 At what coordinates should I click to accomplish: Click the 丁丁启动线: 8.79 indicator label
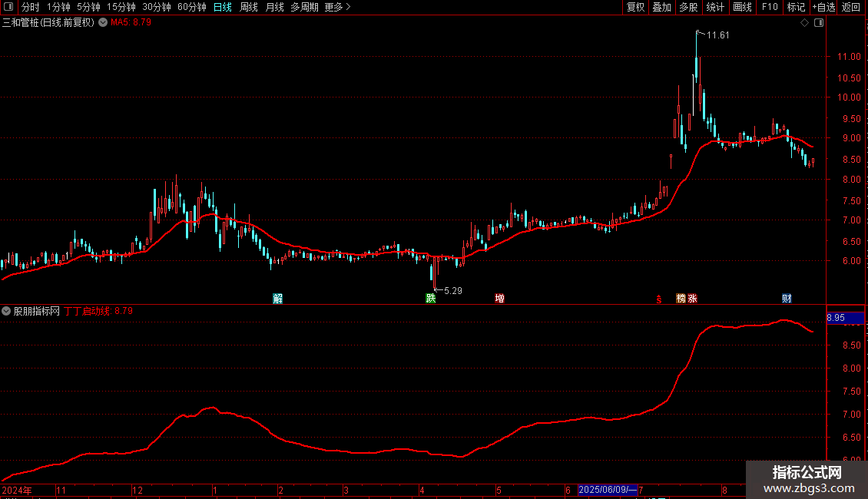click(x=98, y=312)
